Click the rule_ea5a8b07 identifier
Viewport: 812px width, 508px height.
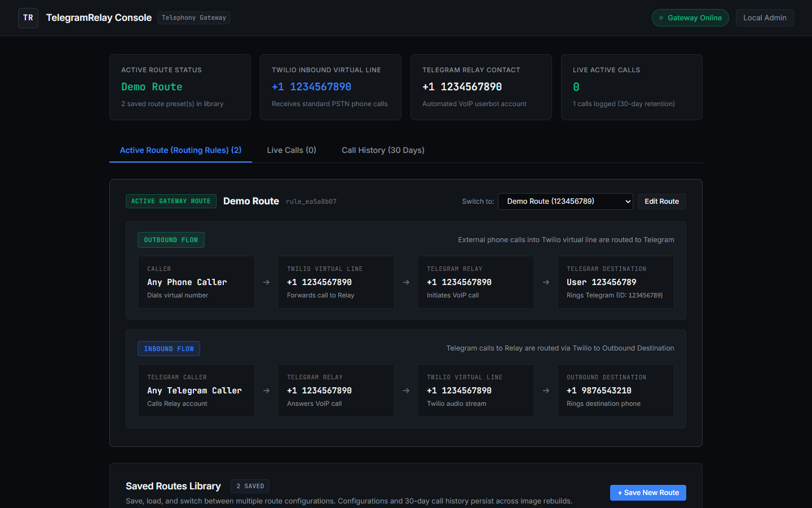click(311, 202)
